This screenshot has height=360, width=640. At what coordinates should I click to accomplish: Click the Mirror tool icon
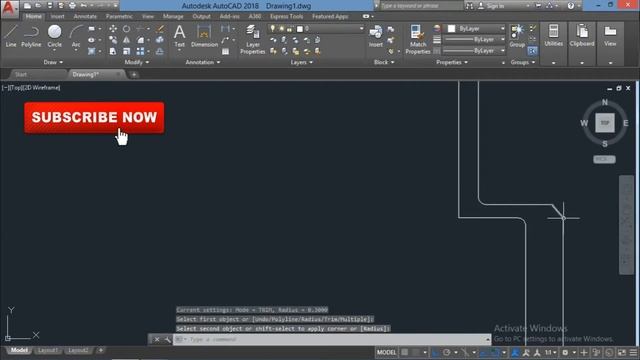[x=127, y=40]
